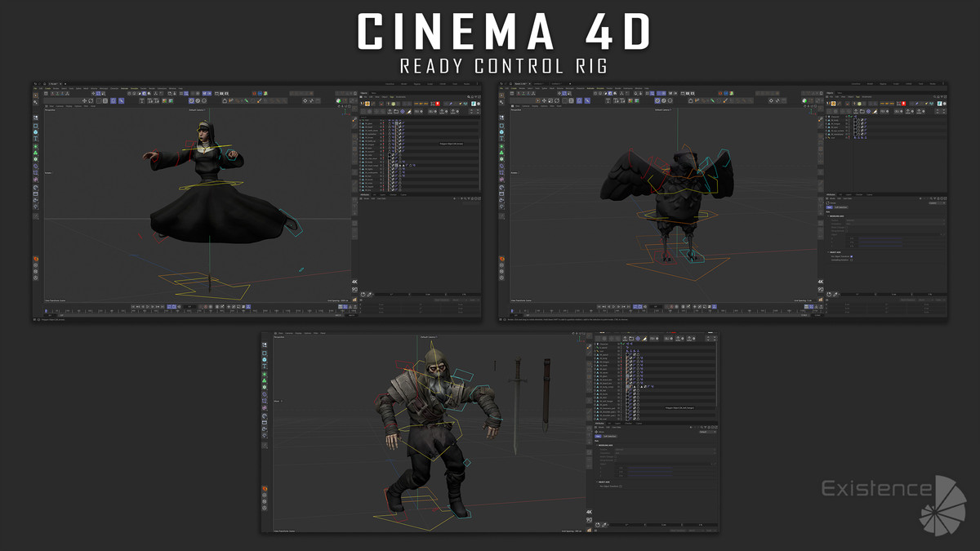Click 4K icon beside nun viewport
Image resolution: width=980 pixels, height=551 pixels.
354,282
